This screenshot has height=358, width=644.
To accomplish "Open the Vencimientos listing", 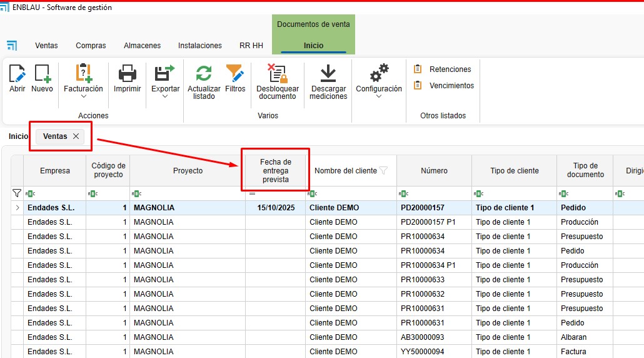I will pos(451,86).
